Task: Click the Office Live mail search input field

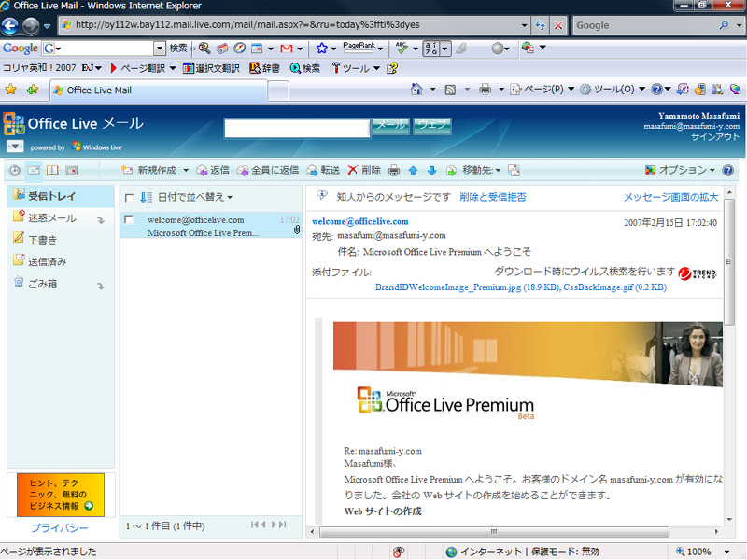Action: (297, 128)
